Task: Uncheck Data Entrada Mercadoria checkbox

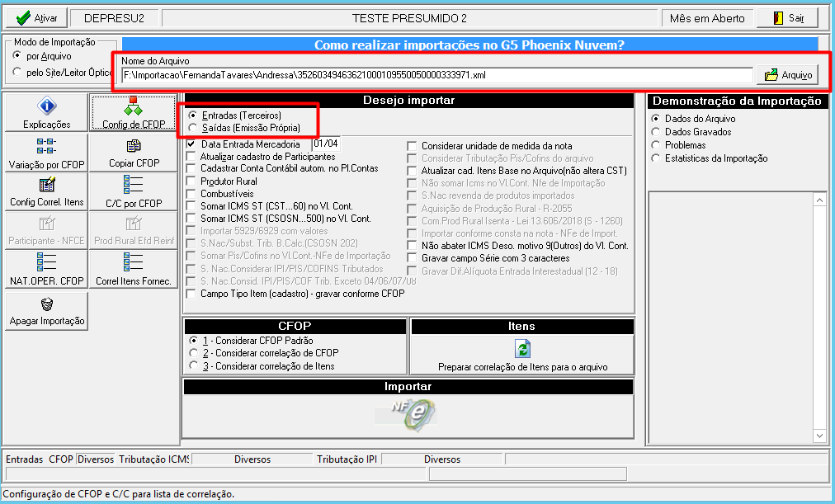Action: [x=191, y=144]
